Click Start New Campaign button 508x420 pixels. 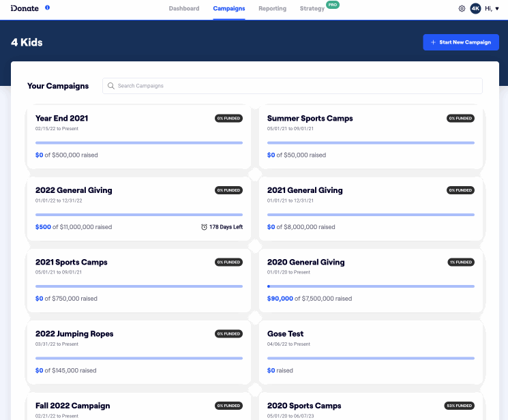[461, 42]
